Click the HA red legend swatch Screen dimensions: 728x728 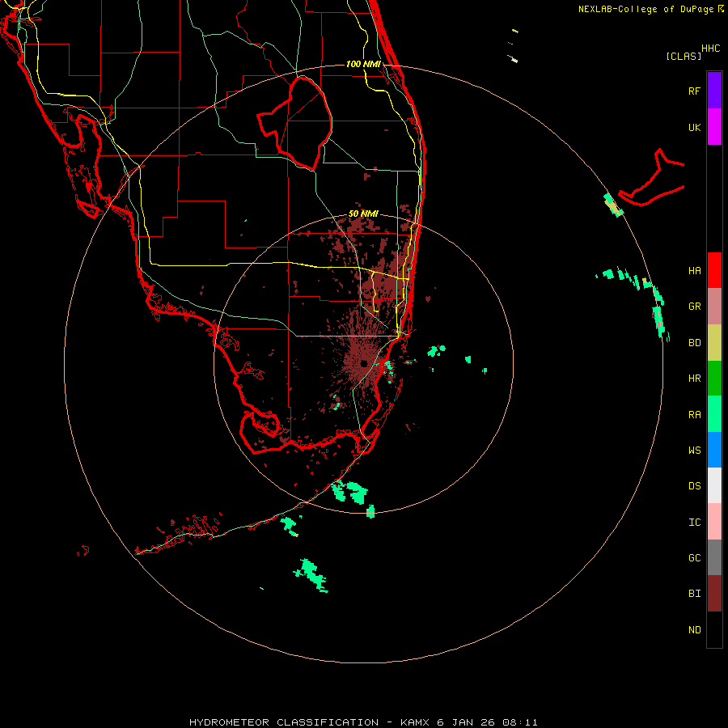tap(714, 270)
